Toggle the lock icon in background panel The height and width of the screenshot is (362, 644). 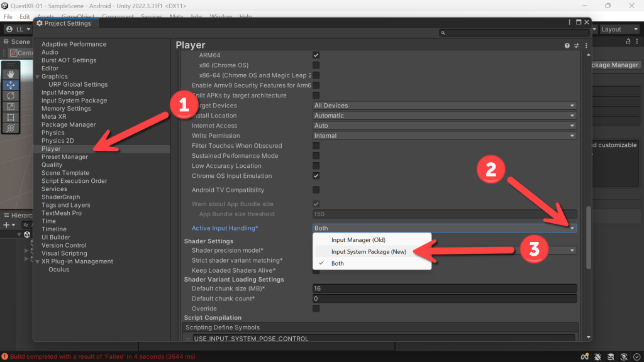pos(628,41)
